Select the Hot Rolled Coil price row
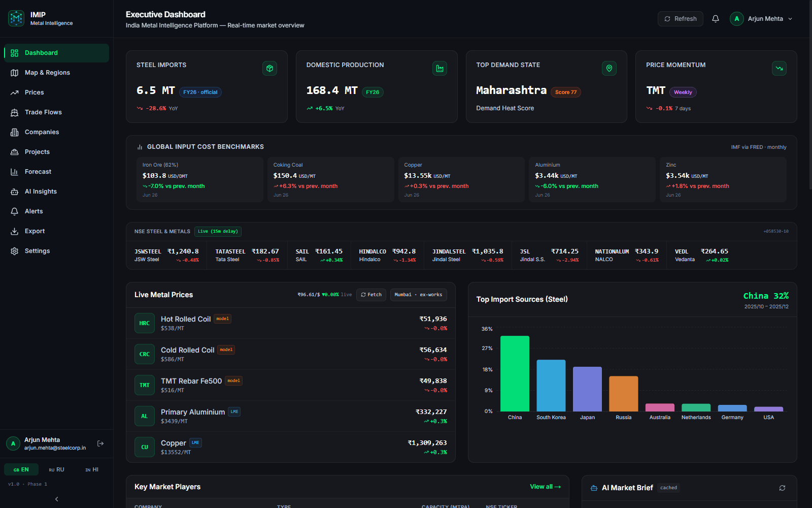 tap(291, 323)
